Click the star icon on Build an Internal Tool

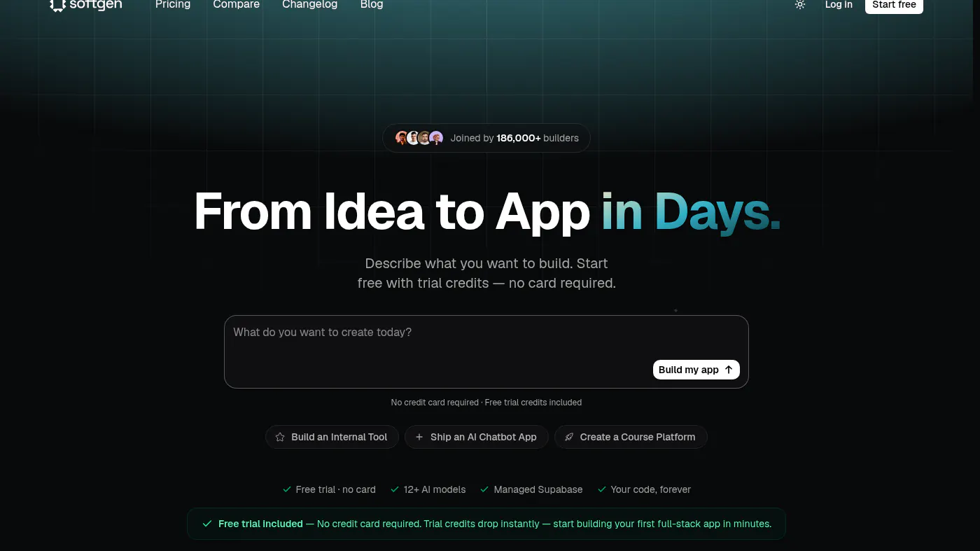point(280,437)
